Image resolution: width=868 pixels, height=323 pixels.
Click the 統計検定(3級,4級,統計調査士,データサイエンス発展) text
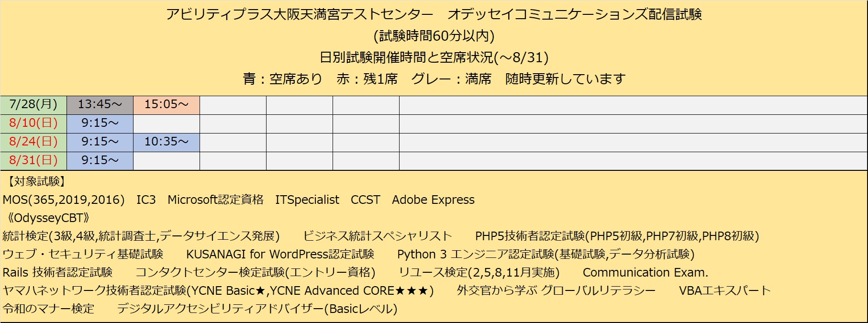tap(141, 236)
